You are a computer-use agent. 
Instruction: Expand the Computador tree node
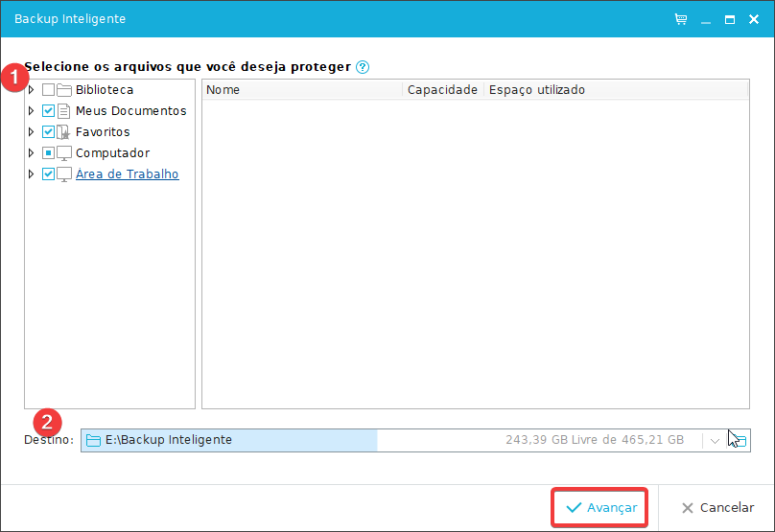[x=32, y=153]
